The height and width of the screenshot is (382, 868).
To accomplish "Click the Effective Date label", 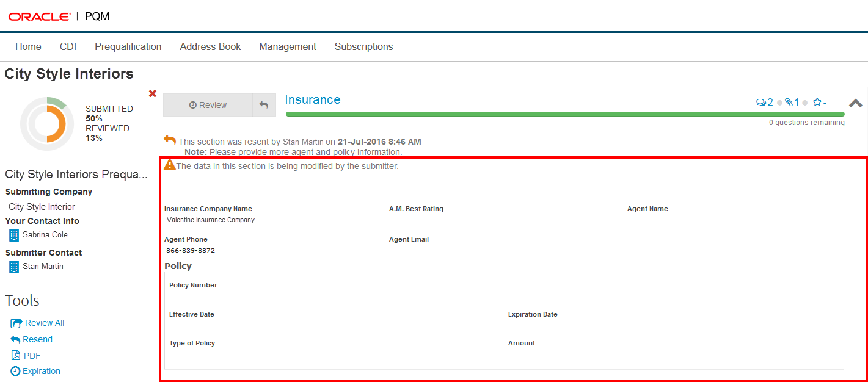I will (x=192, y=314).
